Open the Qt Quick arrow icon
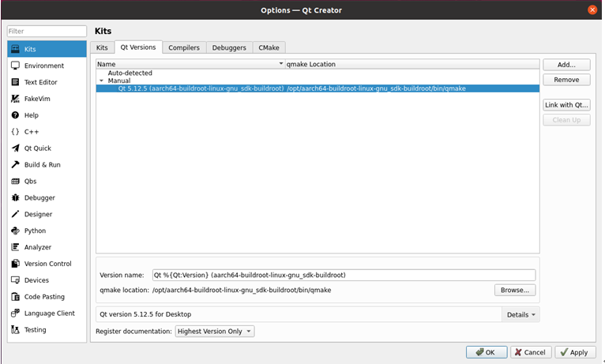Image resolution: width=605 pixels, height=364 pixels. coord(16,148)
